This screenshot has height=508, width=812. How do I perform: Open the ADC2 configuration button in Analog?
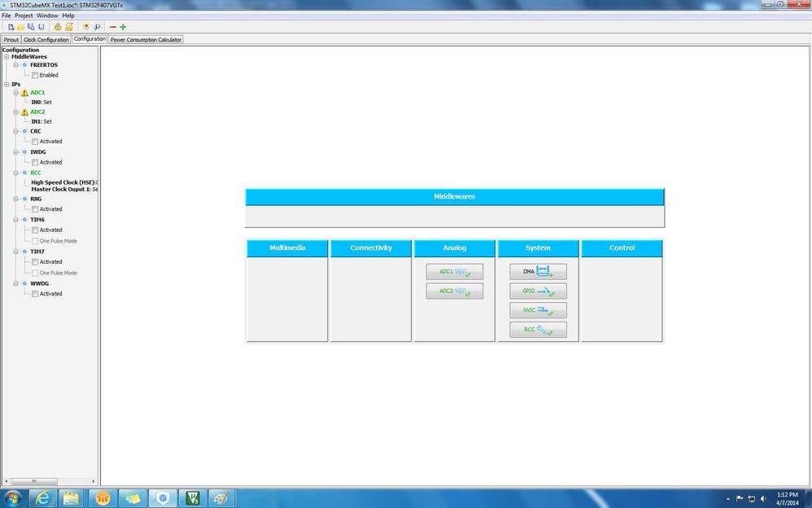(x=455, y=291)
